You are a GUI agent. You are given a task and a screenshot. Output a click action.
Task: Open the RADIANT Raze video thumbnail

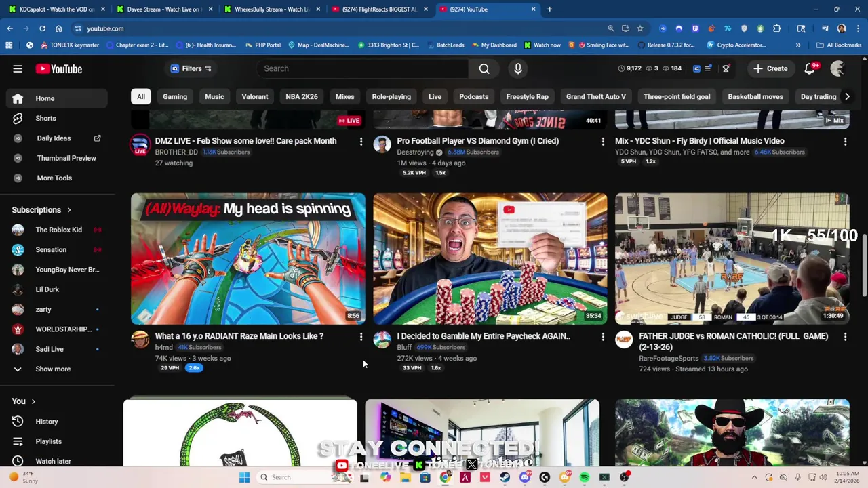(x=248, y=259)
